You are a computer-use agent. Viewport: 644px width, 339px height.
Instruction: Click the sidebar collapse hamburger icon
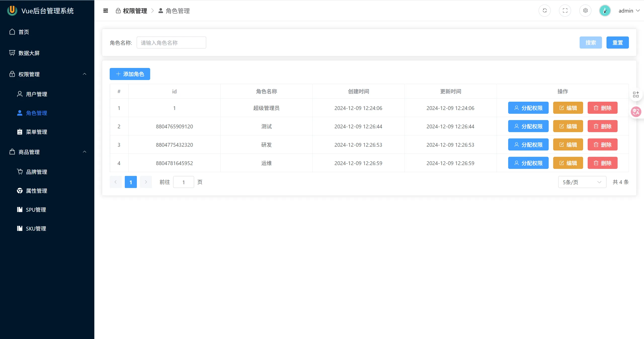click(106, 11)
